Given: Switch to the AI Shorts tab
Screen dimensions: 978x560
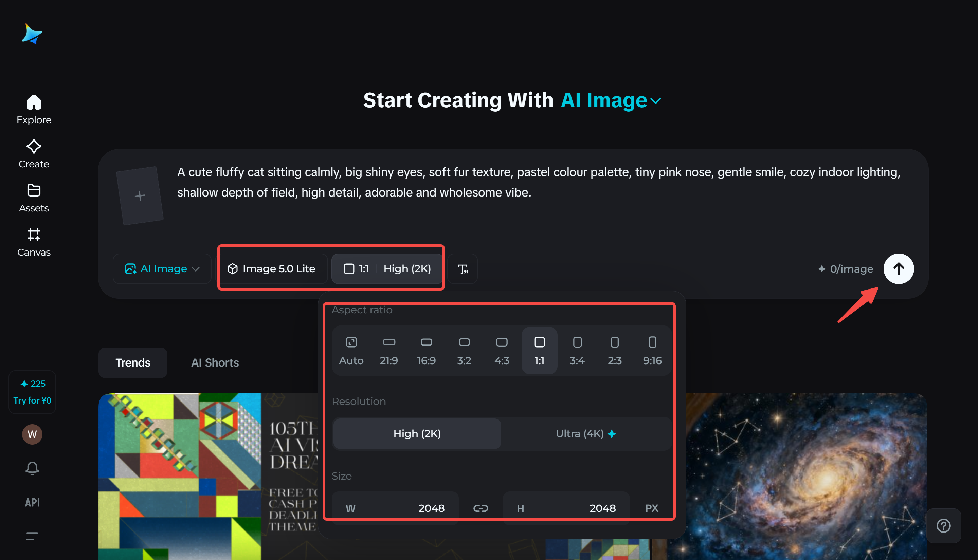Looking at the screenshot, I should click(x=215, y=363).
